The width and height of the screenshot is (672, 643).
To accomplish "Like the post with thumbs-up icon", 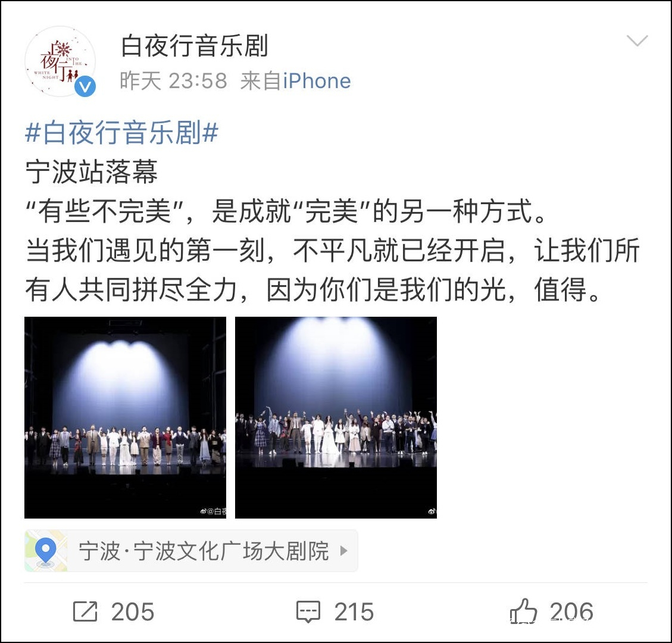I will click(x=523, y=610).
